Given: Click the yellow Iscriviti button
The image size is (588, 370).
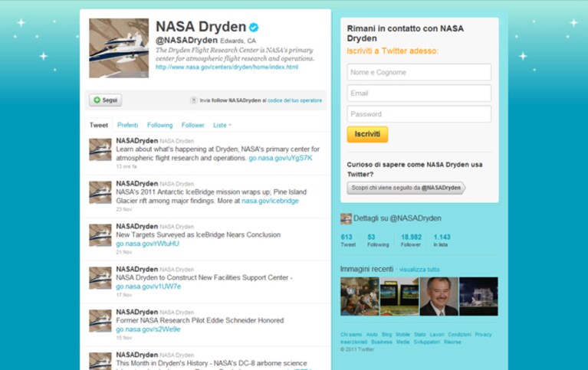Looking at the screenshot, I should point(367,134).
